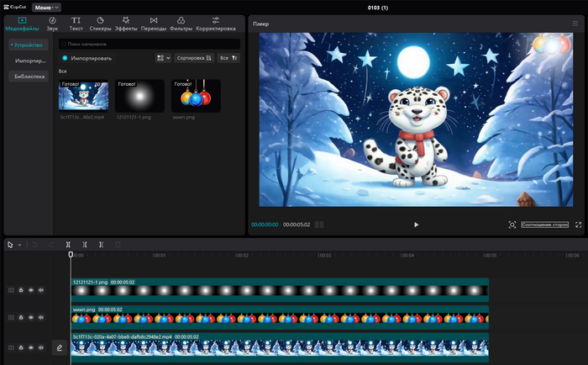Toggle fullscreen player view

click(578, 225)
